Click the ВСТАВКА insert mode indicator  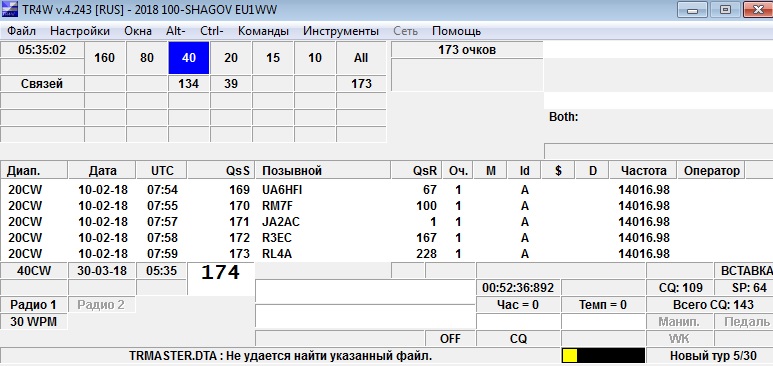pos(744,271)
